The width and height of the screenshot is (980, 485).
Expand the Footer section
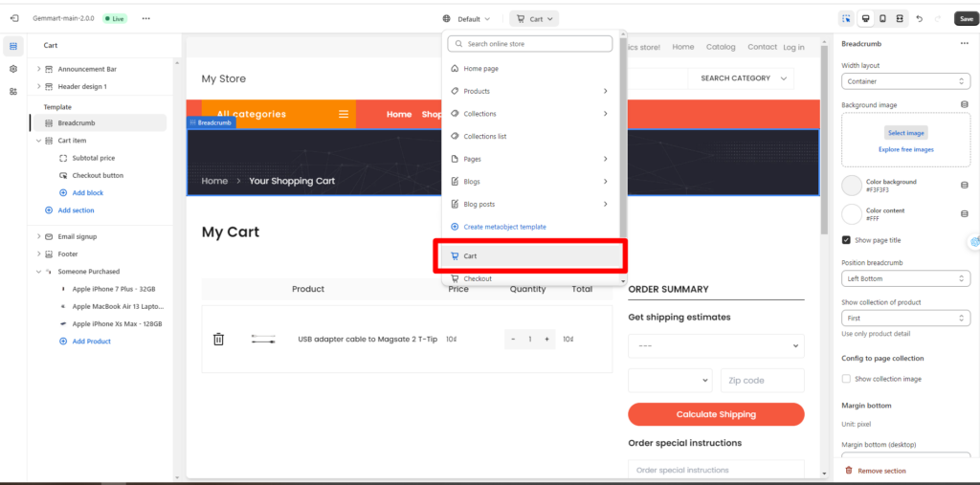click(x=38, y=254)
